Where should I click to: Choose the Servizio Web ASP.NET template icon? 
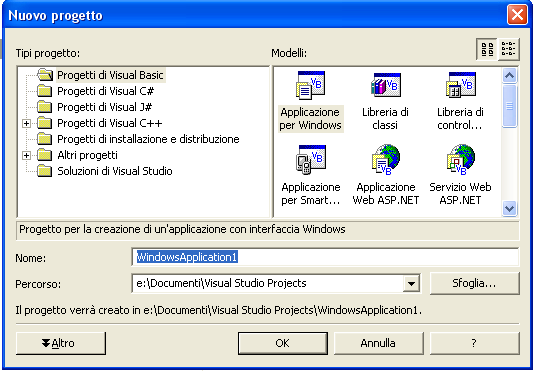pyautogui.click(x=461, y=160)
